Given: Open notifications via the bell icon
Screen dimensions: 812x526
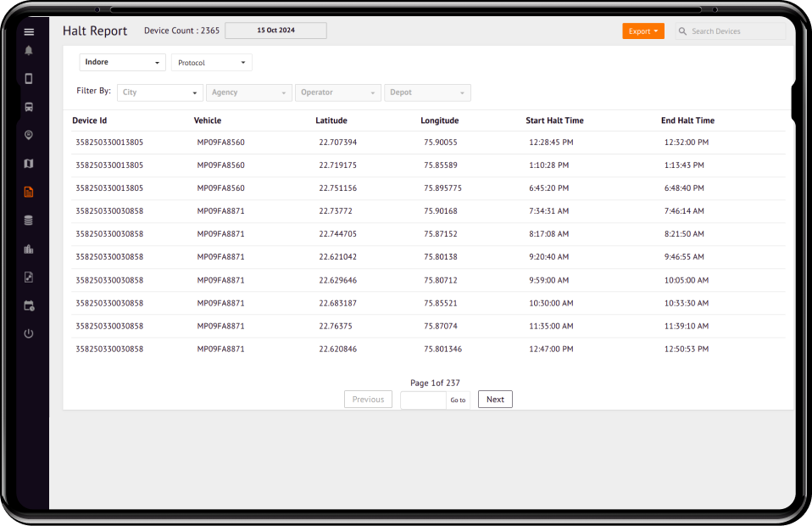Looking at the screenshot, I should point(29,51).
